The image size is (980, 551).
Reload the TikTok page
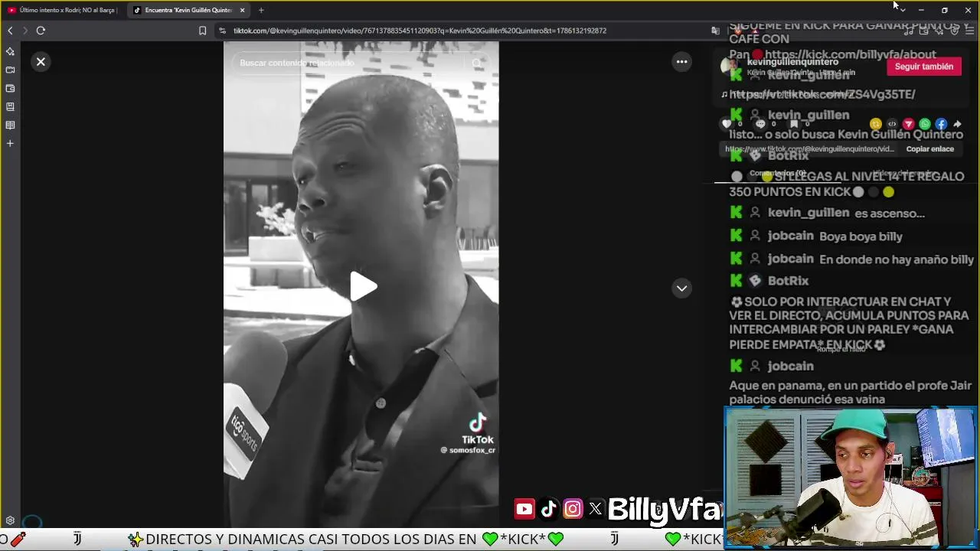pyautogui.click(x=41, y=31)
